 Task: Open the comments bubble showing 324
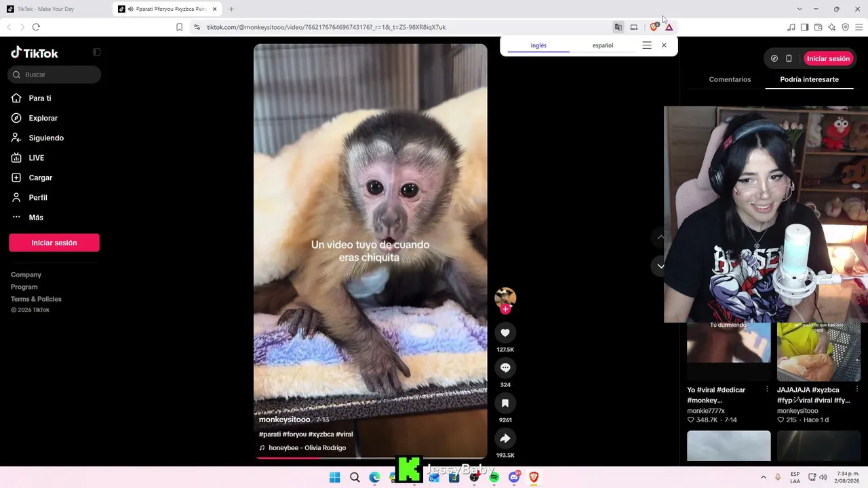(x=505, y=368)
